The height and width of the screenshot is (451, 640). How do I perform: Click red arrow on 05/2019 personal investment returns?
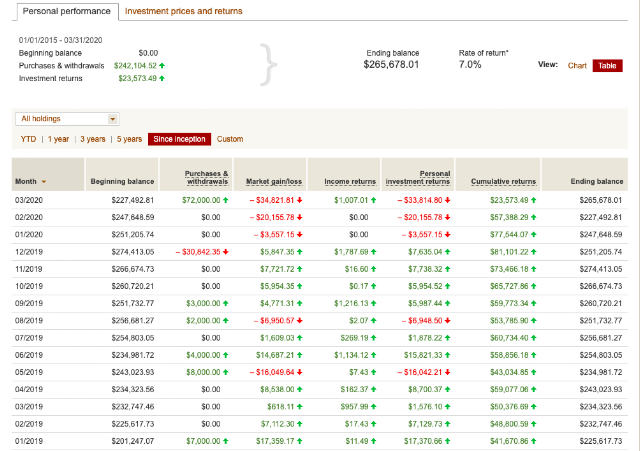pos(448,372)
